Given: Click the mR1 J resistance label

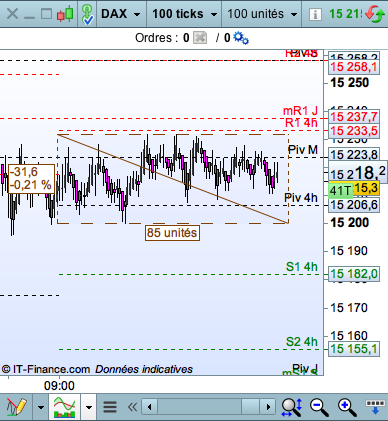Looking at the screenshot, I should (300, 110).
